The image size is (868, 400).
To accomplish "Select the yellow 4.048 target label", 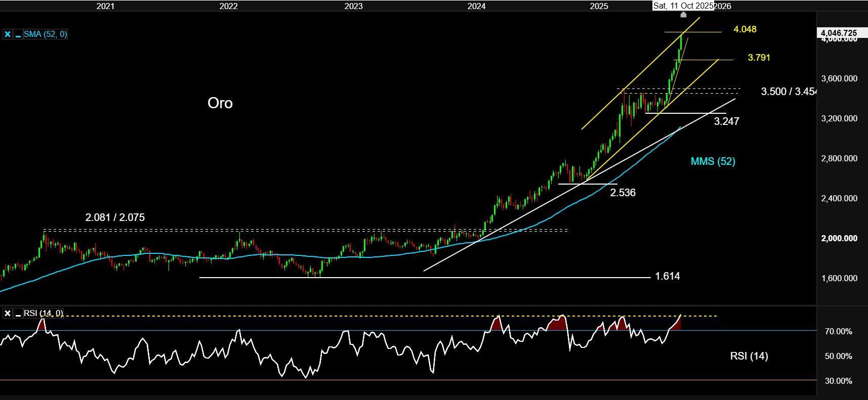I will (x=745, y=29).
